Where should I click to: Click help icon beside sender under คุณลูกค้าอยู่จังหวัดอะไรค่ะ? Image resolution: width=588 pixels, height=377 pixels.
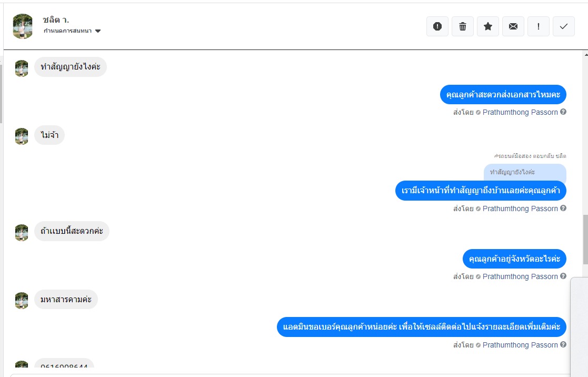point(563,276)
